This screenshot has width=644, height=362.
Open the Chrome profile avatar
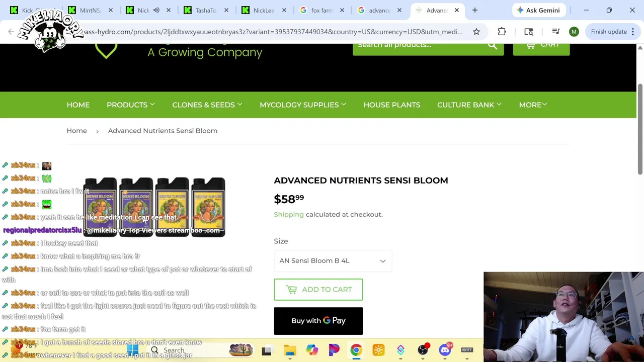(x=574, y=32)
